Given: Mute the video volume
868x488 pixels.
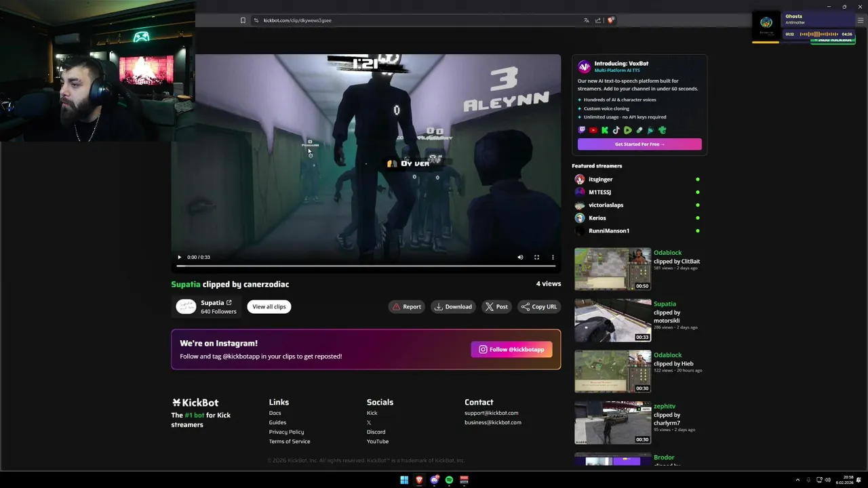Looking at the screenshot, I should (520, 258).
